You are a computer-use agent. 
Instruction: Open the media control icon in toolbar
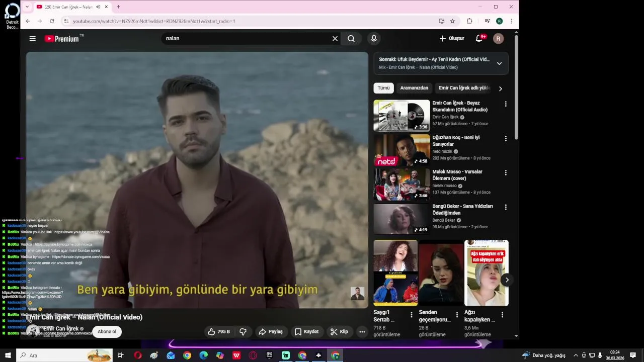coord(487,21)
